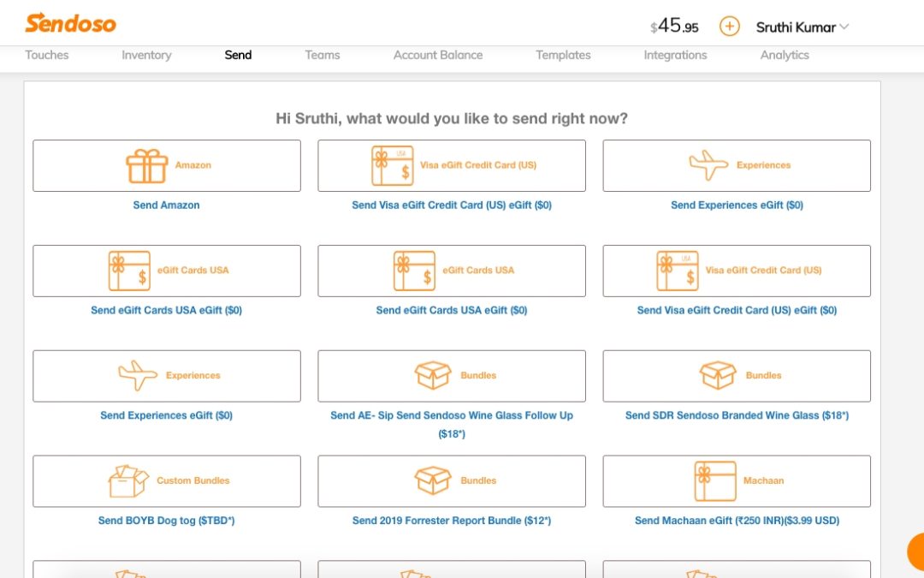Click the Amazon gift box icon
Screen dimensions: 924x578
(x=147, y=166)
